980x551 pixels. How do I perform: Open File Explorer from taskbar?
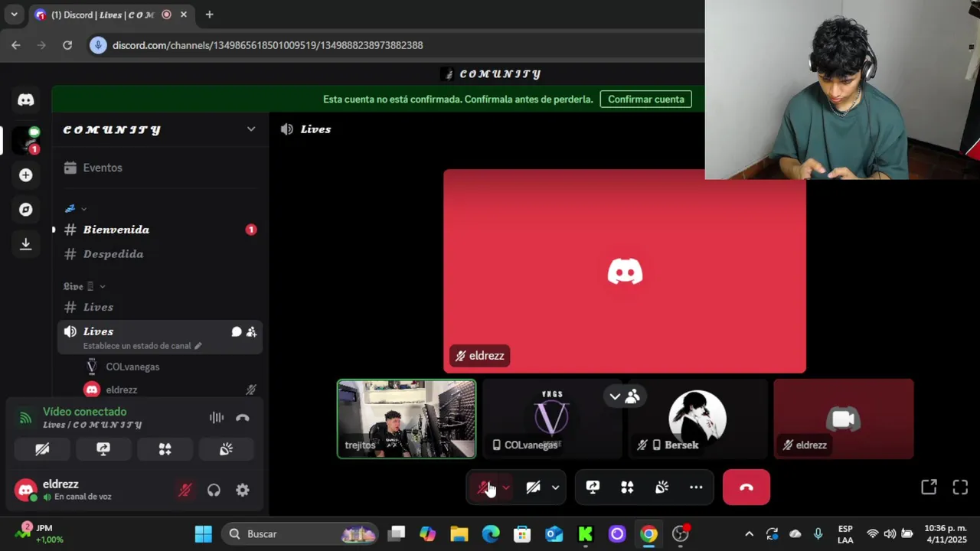(459, 534)
